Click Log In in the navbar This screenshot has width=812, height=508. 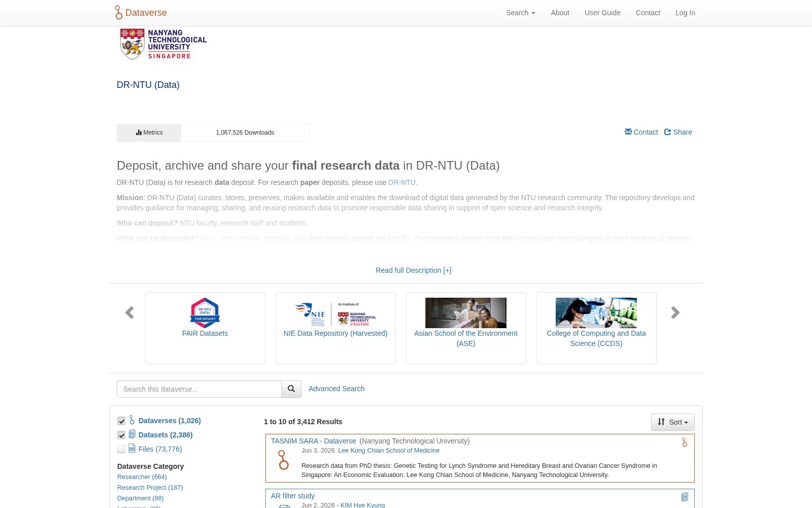tap(685, 13)
